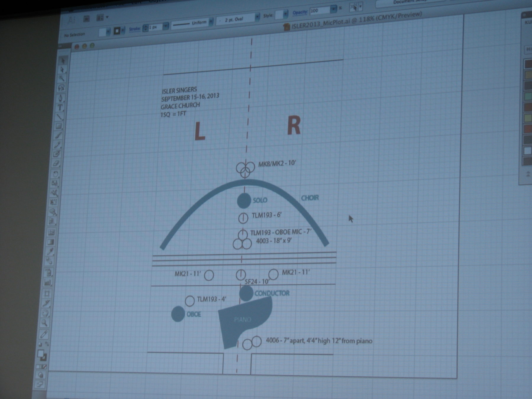The image size is (532, 399).
Task: Select the Zoom magnifier tool
Action: [45, 323]
